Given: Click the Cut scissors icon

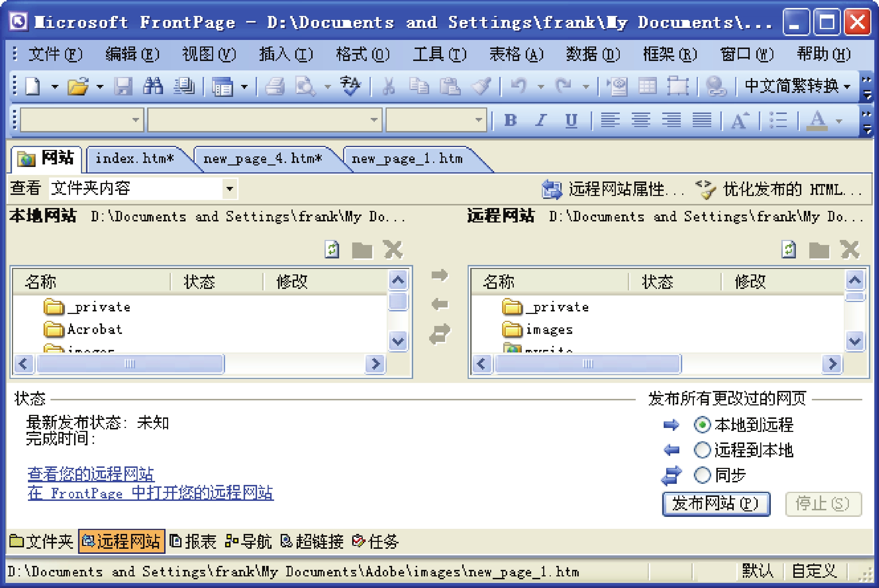Looking at the screenshot, I should click(389, 86).
